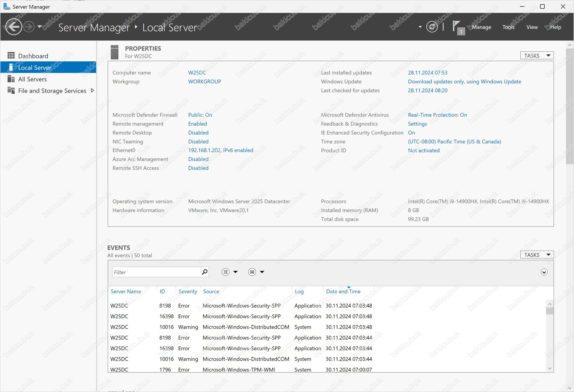Open dropdown arrow left of Refresh
Viewport: 574px width, 392px height.
[x=420, y=27]
